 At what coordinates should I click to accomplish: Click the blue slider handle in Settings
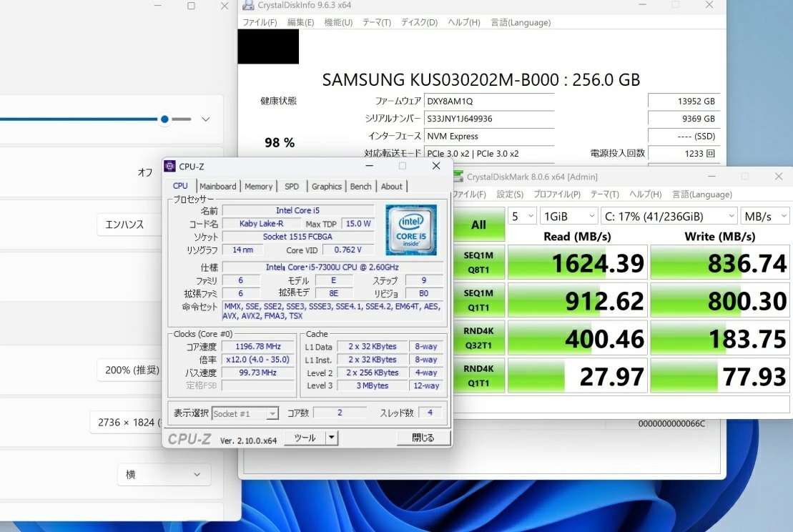click(164, 119)
